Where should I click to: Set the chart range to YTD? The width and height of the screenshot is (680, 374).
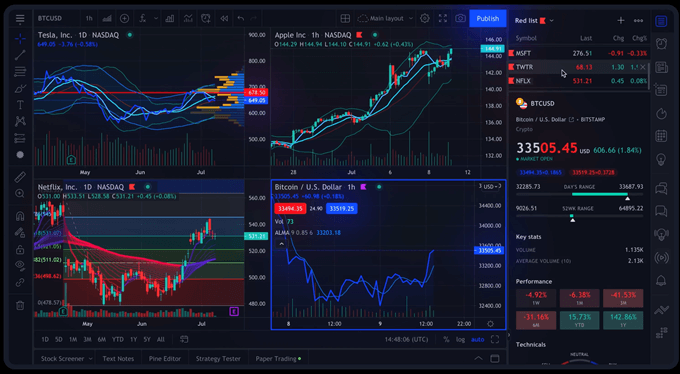[x=118, y=340]
